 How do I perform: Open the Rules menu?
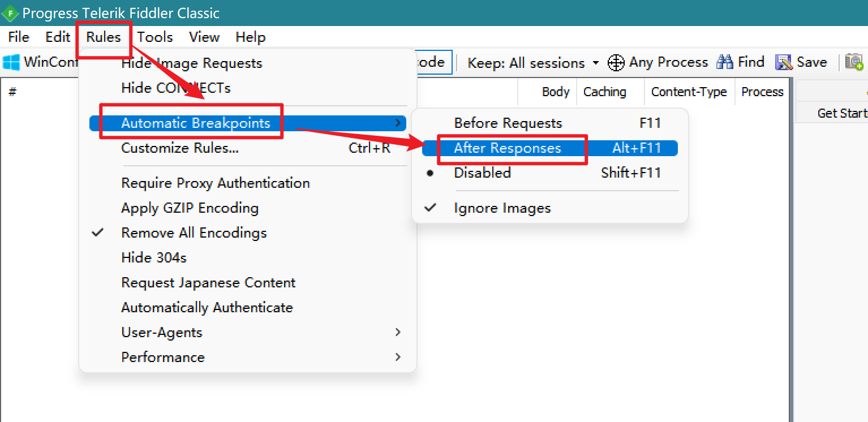104,37
